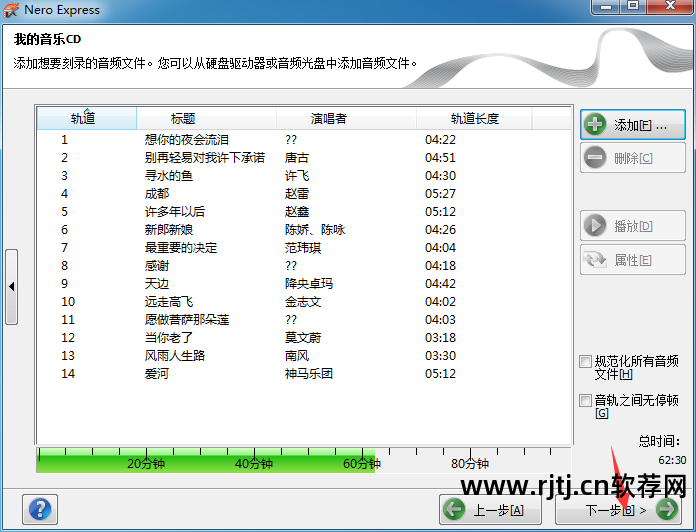Select track 当你老了
The height and width of the screenshot is (532, 696).
[169, 338]
